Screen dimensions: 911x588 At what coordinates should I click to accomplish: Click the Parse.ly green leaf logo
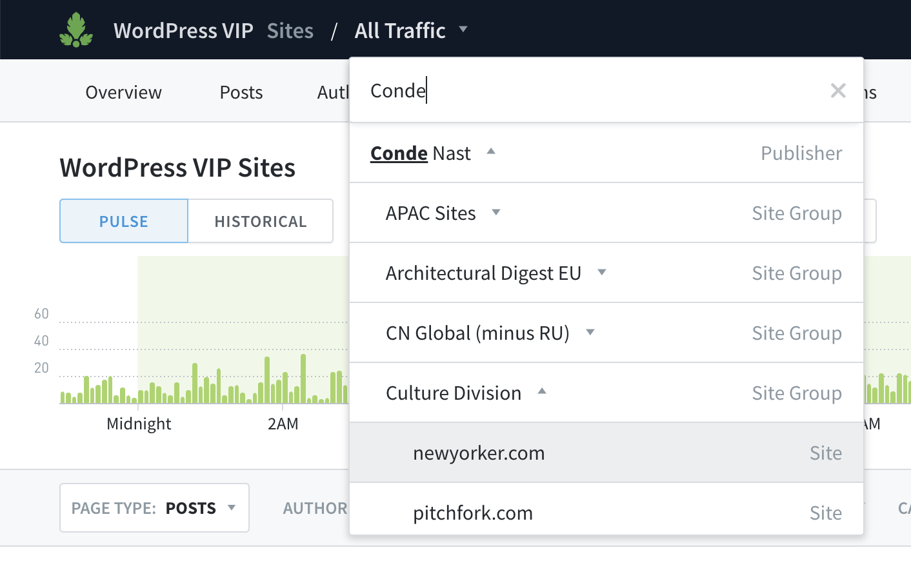76,30
